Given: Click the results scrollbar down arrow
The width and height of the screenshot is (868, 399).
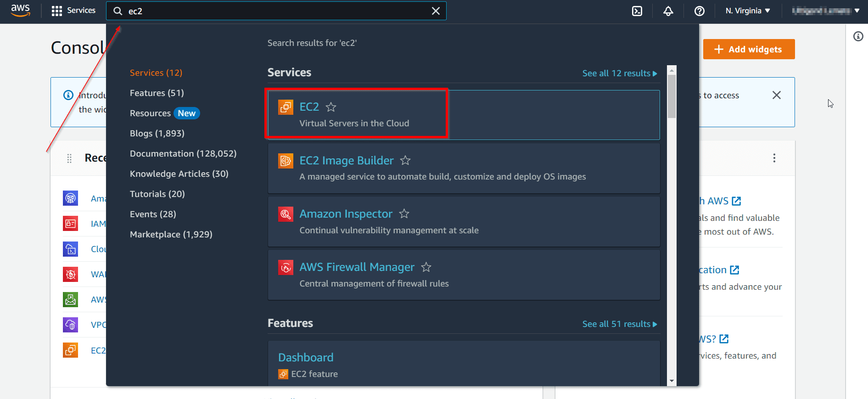Looking at the screenshot, I should point(672,381).
